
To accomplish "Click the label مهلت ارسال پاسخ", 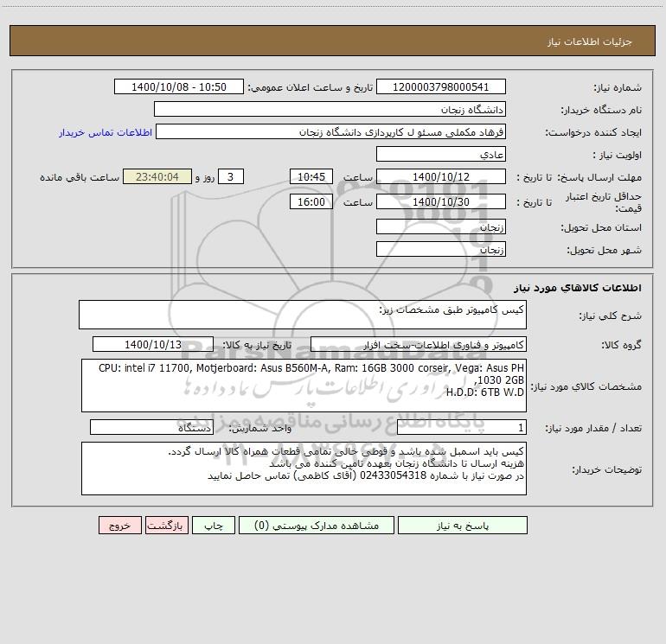I will coord(599,177).
